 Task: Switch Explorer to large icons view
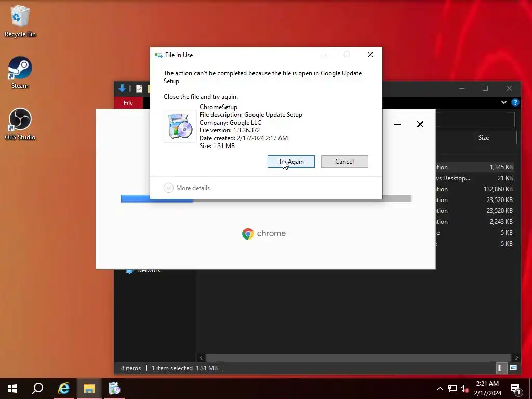(513, 368)
